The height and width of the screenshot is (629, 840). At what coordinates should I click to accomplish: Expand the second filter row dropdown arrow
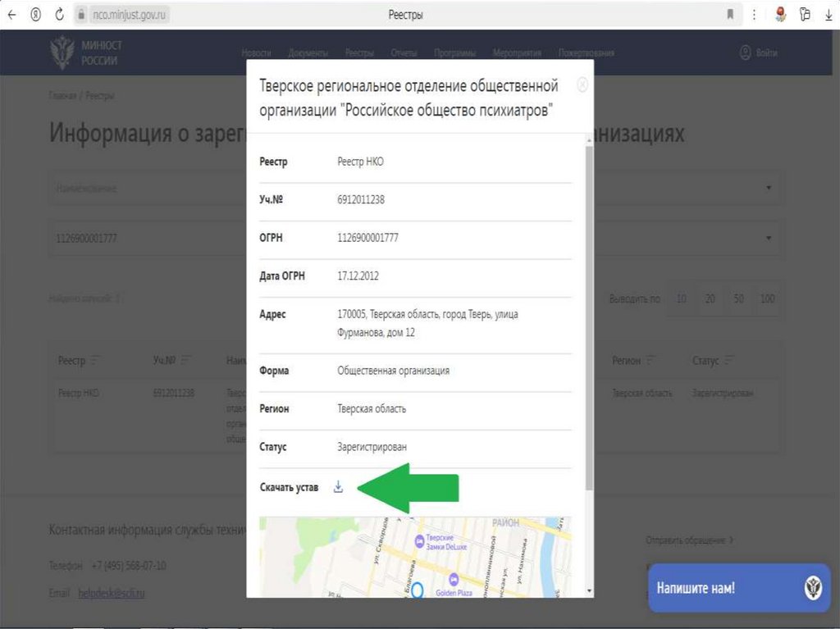pyautogui.click(x=769, y=237)
